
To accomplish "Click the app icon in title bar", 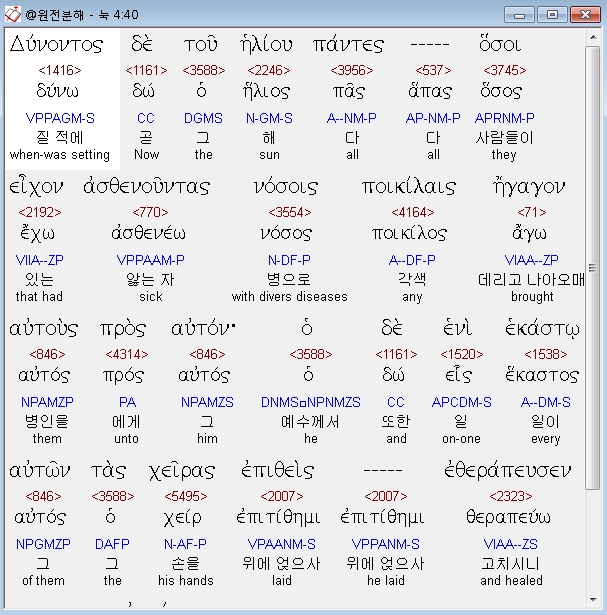I will pyautogui.click(x=13, y=15).
